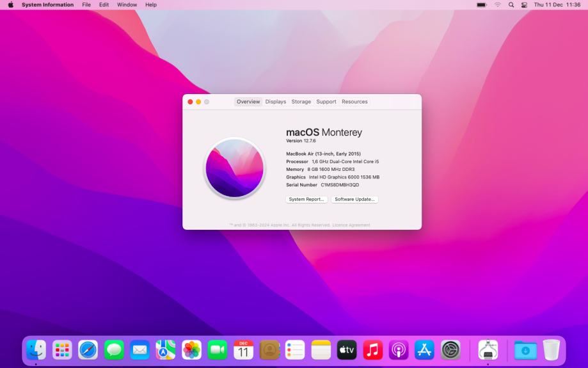Open the File menu

[86, 4]
